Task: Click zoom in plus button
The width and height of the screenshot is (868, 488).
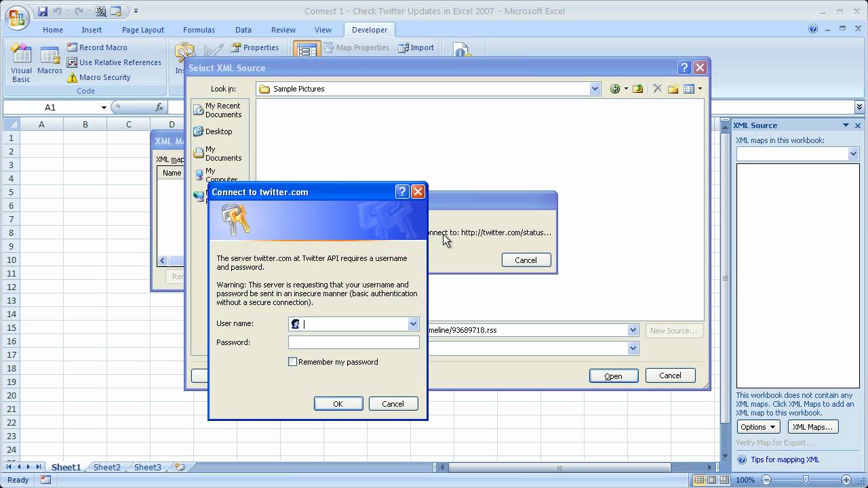Action: pos(847,480)
